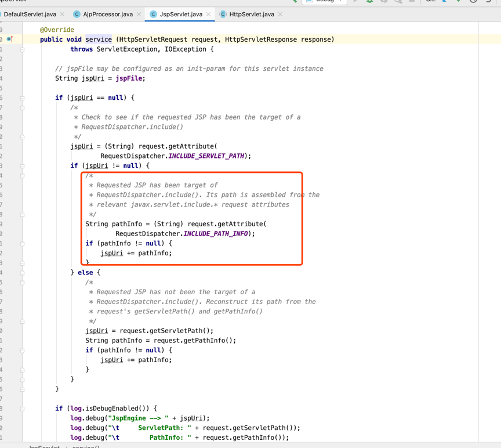This screenshot has height=448, width=501.
Task: Collapse the first 'if (pathInfo != null)' block
Action: click(x=22, y=244)
